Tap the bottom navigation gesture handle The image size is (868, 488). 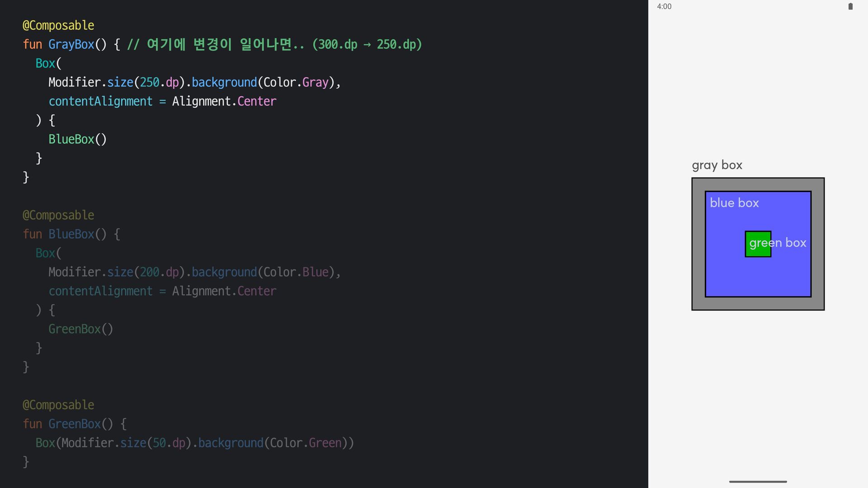(758, 482)
